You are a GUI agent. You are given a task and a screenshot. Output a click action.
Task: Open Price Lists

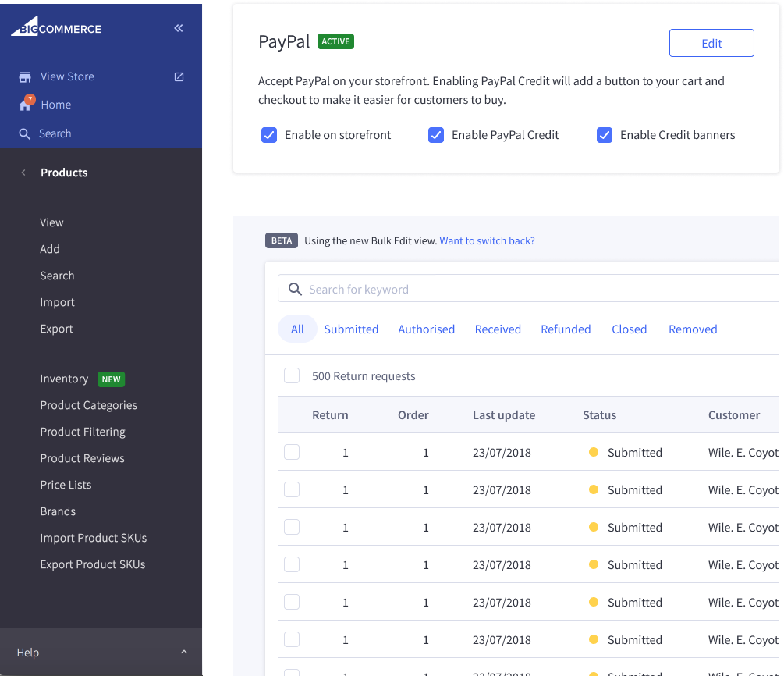(66, 485)
